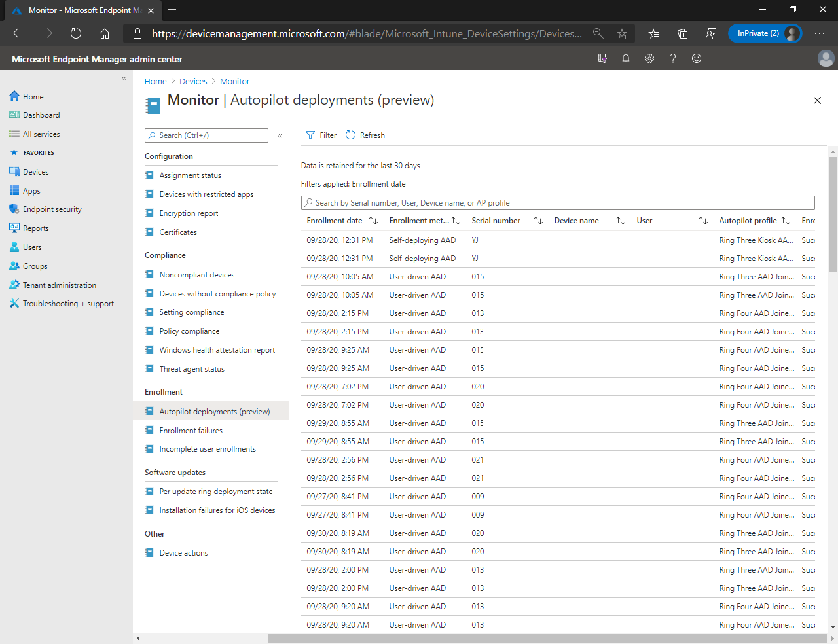Toggle sort on the Serial number column
Image resolution: width=838 pixels, height=644 pixels.
(537, 221)
